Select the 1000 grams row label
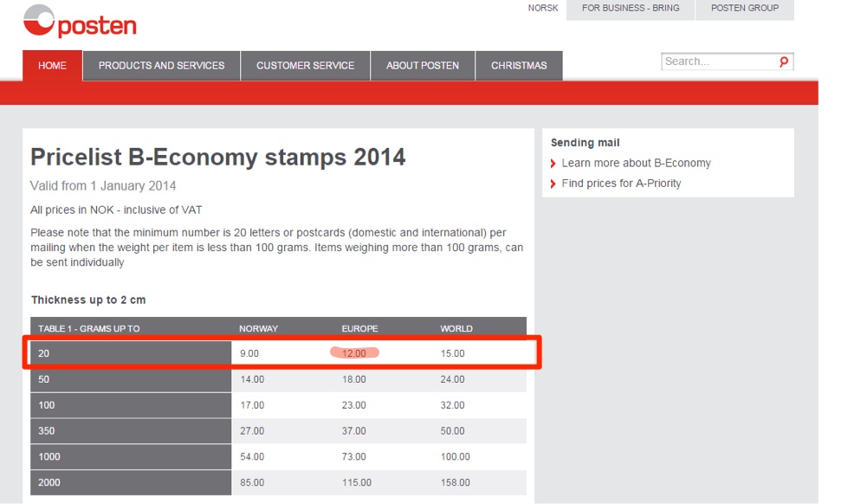The image size is (854, 504). (131, 456)
